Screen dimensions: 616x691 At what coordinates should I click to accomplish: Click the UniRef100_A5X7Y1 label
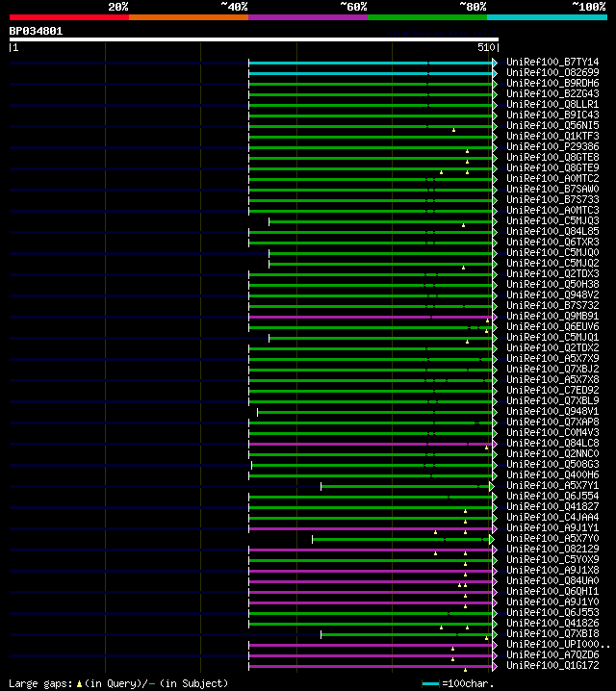coord(552,486)
